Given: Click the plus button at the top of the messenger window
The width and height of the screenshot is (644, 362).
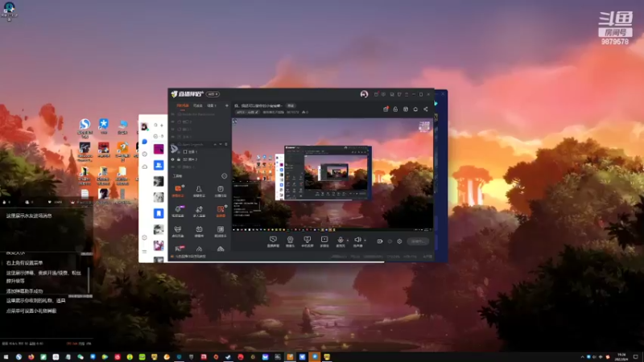Looking at the screenshot, I should (x=162, y=125).
